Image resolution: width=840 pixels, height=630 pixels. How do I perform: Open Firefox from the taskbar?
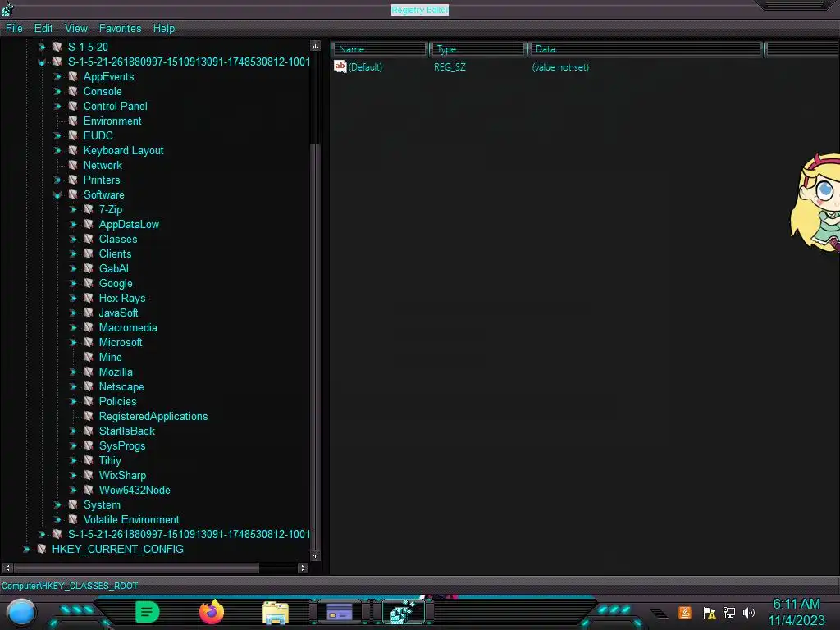point(212,612)
